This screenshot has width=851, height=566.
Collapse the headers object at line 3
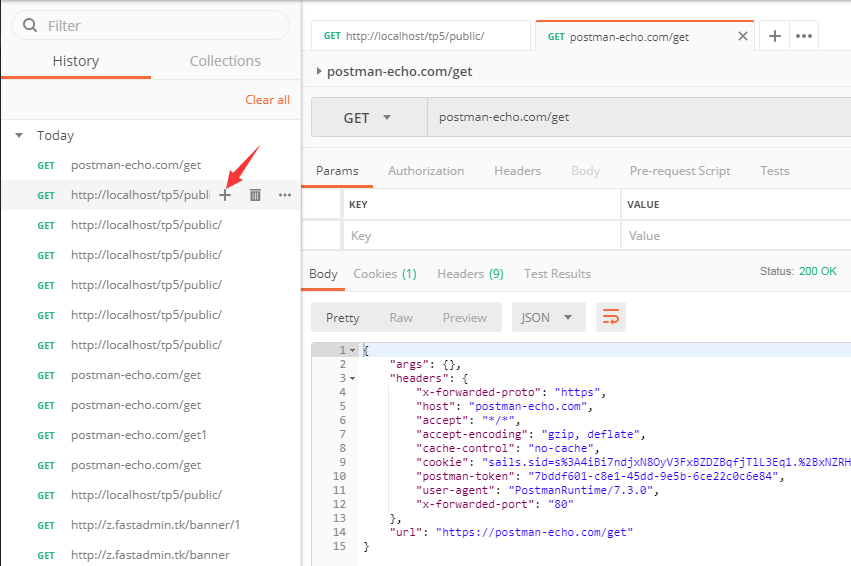pyautogui.click(x=352, y=378)
